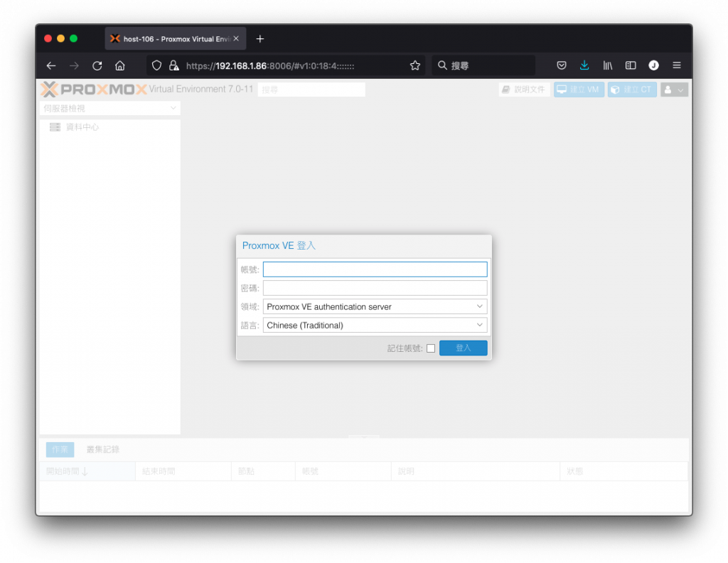Close the host-106 Proxmox tab
This screenshot has height=563, width=728.
click(236, 39)
